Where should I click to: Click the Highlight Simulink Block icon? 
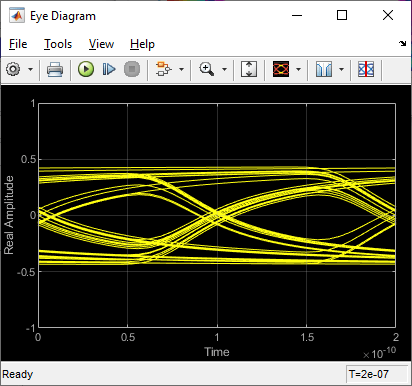[164, 69]
